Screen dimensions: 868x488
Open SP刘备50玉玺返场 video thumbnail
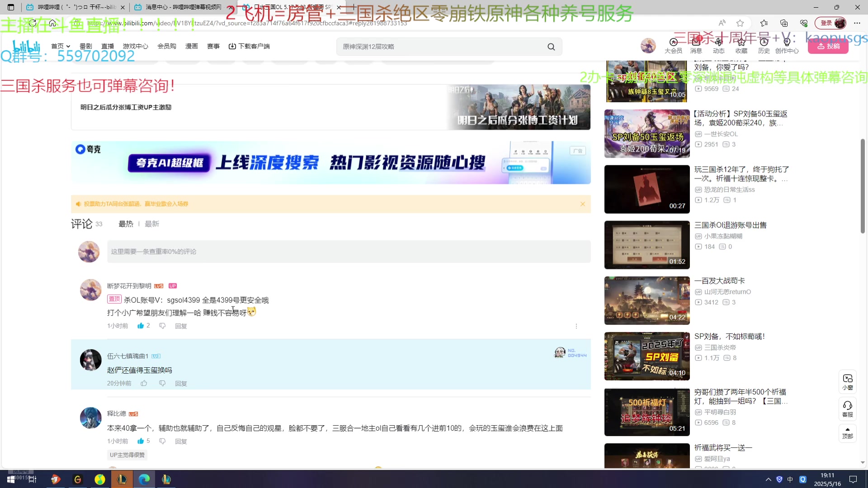click(647, 134)
